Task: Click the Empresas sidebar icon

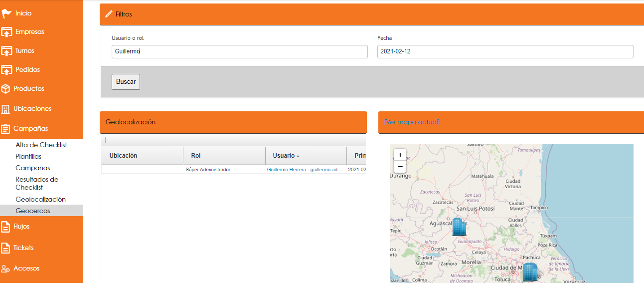Action: tap(6, 32)
